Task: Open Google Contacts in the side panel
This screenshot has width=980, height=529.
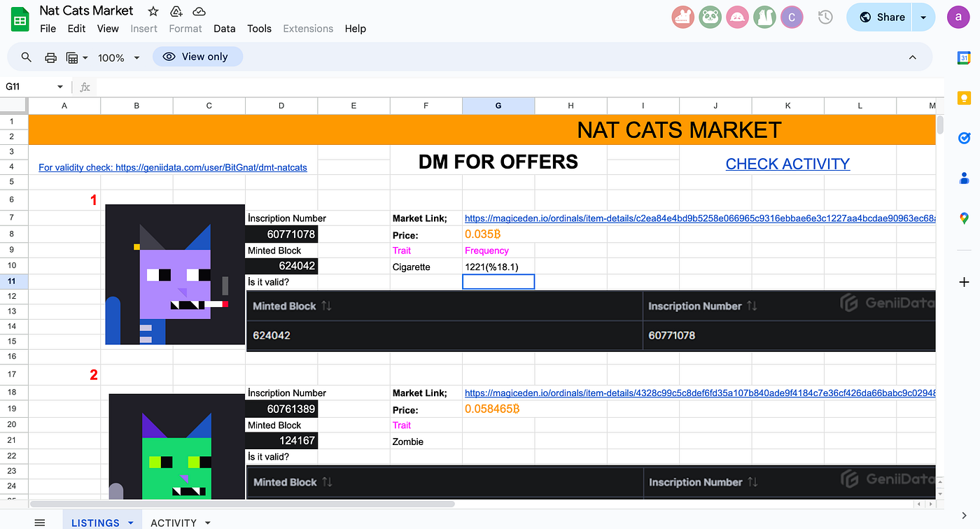Action: click(964, 178)
